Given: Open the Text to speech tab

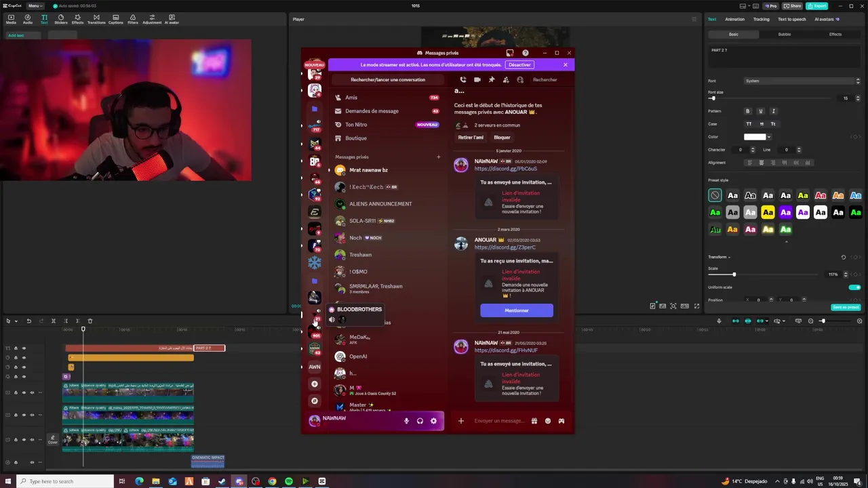Looking at the screenshot, I should pos(791,19).
